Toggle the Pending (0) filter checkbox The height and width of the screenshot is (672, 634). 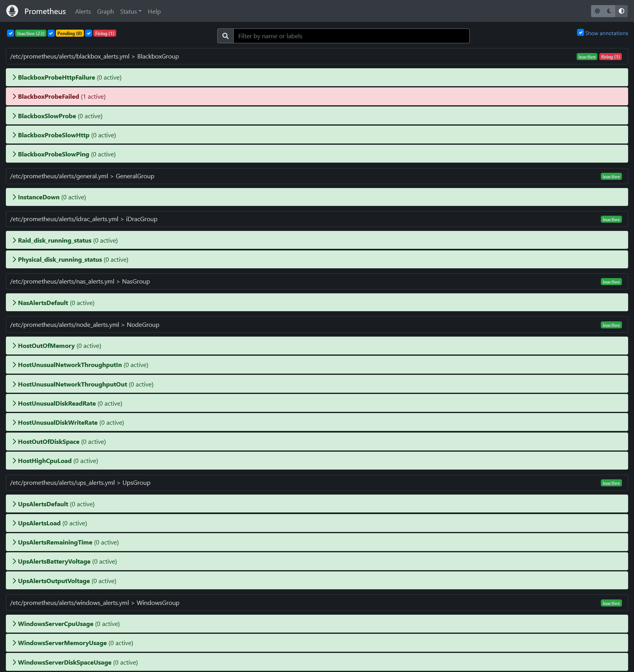click(51, 34)
